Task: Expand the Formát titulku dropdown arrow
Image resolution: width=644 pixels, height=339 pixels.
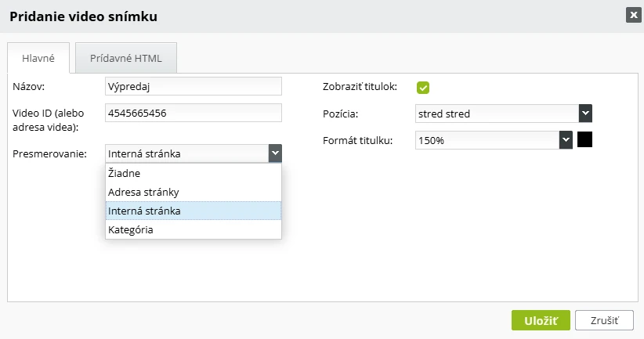Action: (566, 140)
